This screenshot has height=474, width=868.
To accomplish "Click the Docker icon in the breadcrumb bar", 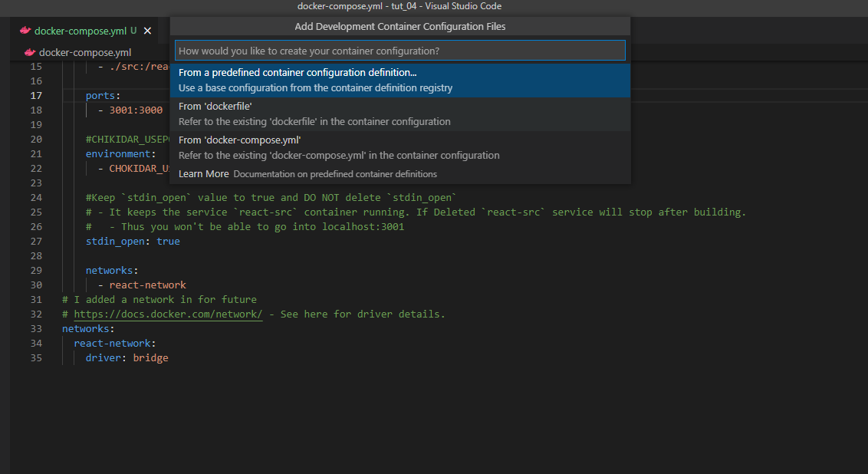I will pos(30,53).
